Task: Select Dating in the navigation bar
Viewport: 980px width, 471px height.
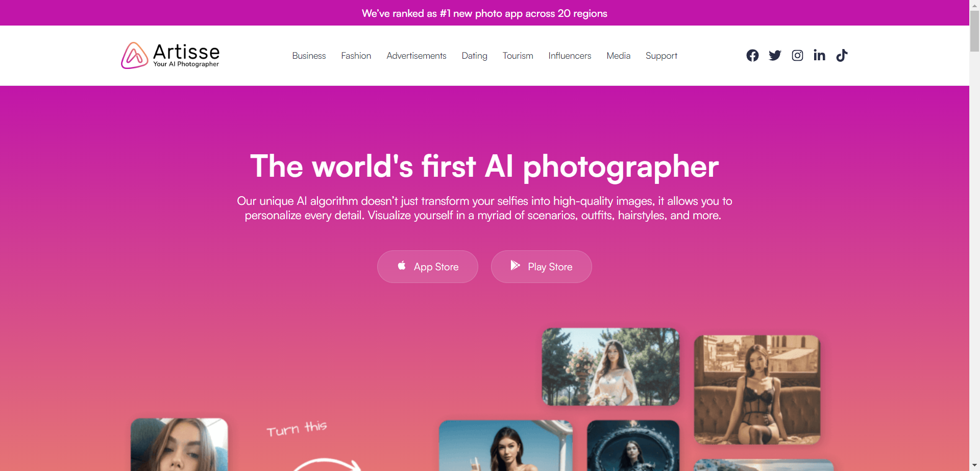Action: (x=475, y=56)
